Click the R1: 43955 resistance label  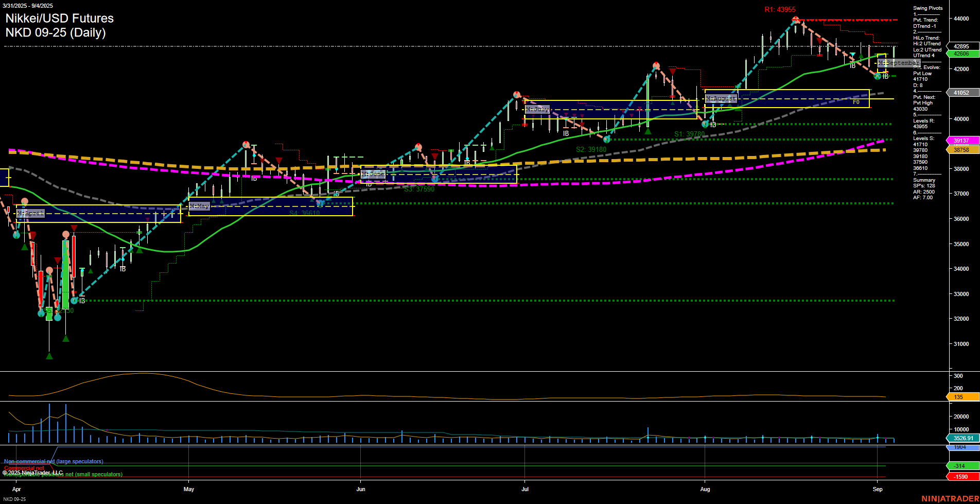[780, 9]
